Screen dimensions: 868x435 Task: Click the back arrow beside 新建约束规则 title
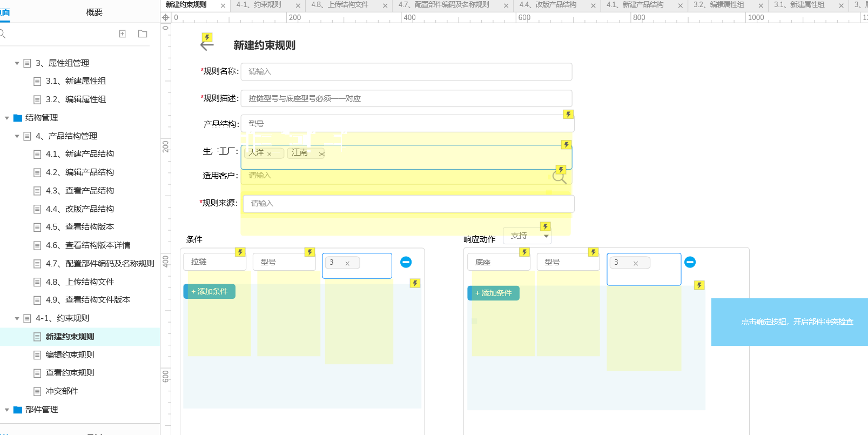[206, 45]
